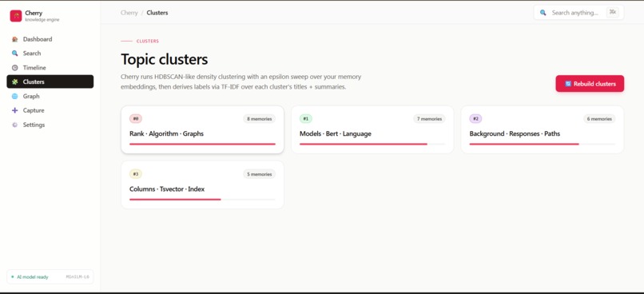Screen dimensions: 644x294
Task: Open the Rank · Algorithm · Graphs cluster card
Action: (x=202, y=129)
